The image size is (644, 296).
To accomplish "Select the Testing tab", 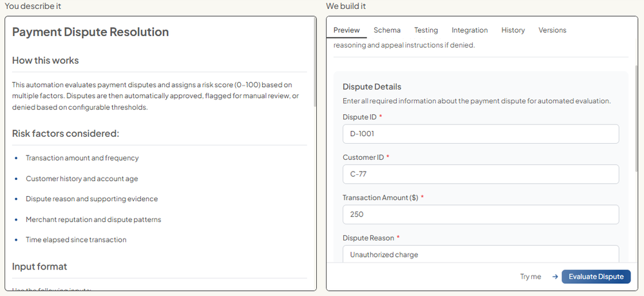I will coord(426,30).
